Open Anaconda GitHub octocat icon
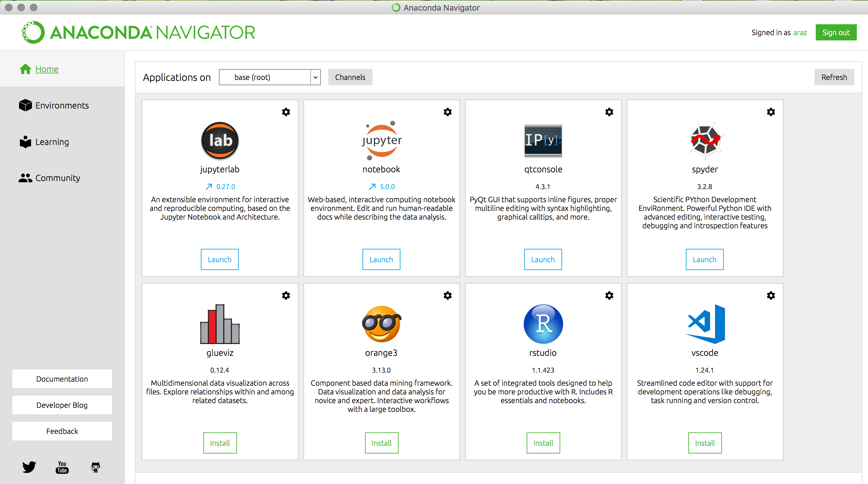Screen dimensions: 868x484 point(96,467)
